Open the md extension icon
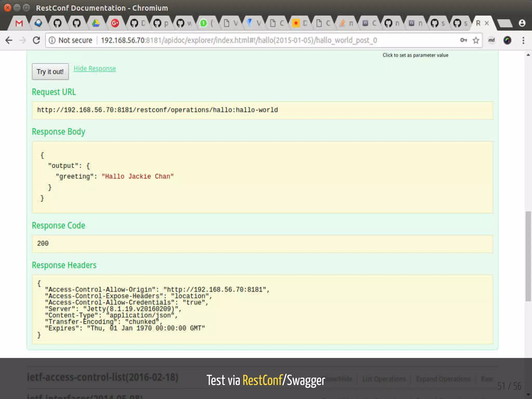The image size is (532, 399). [491, 40]
